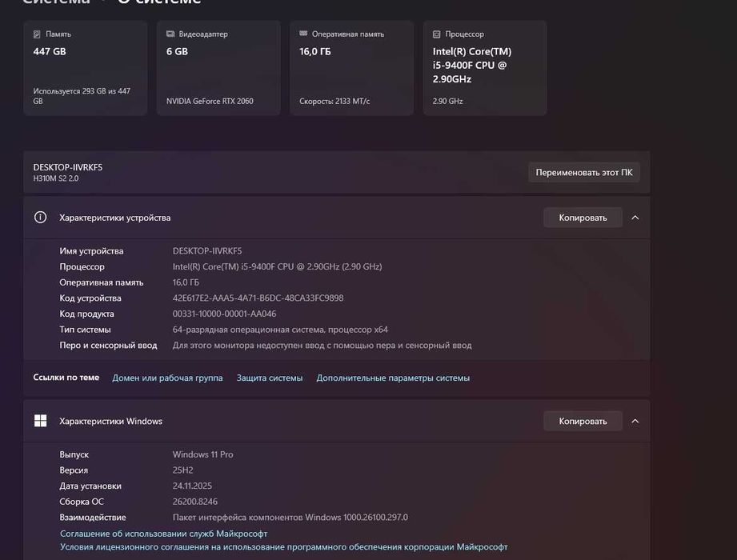Open Дополнительные параметры системы link

[393, 378]
